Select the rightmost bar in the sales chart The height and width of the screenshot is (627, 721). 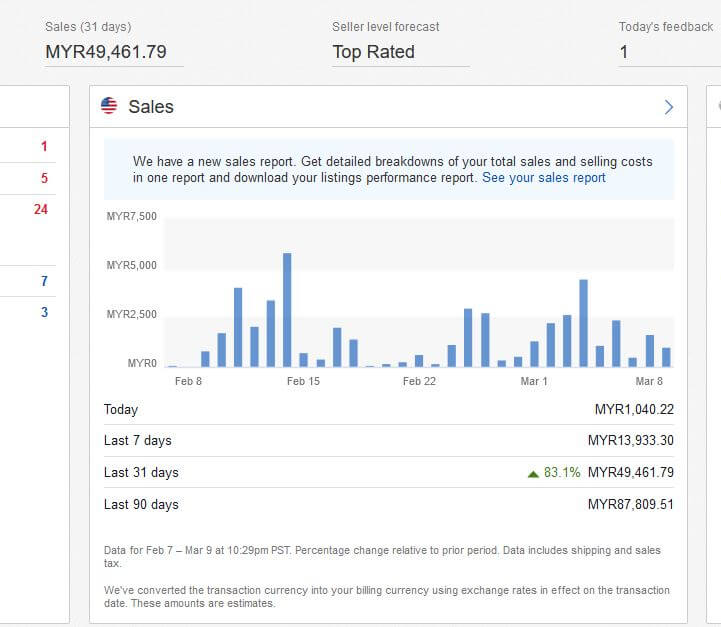point(666,357)
